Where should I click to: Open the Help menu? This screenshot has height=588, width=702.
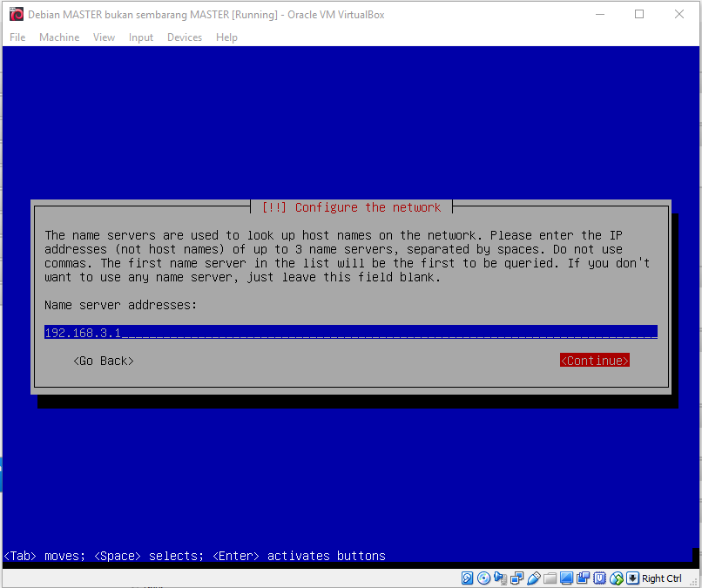point(226,37)
